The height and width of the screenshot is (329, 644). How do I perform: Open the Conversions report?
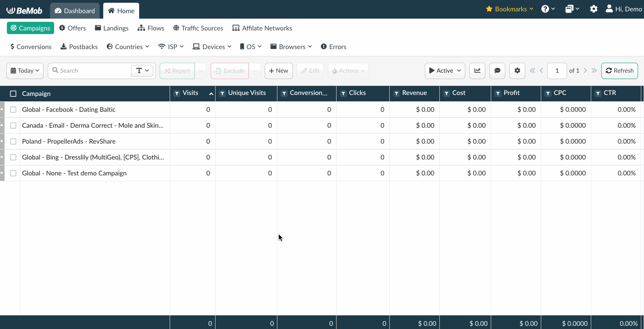click(x=30, y=47)
